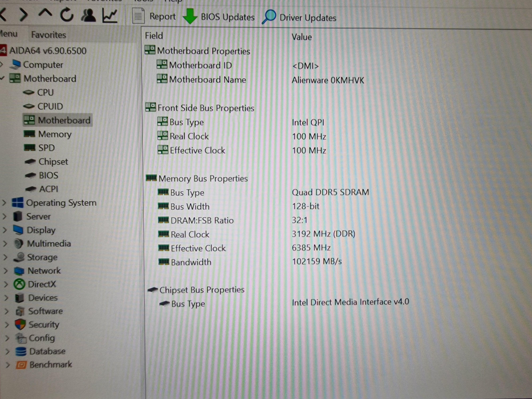Expand the Operating System node

(4, 203)
